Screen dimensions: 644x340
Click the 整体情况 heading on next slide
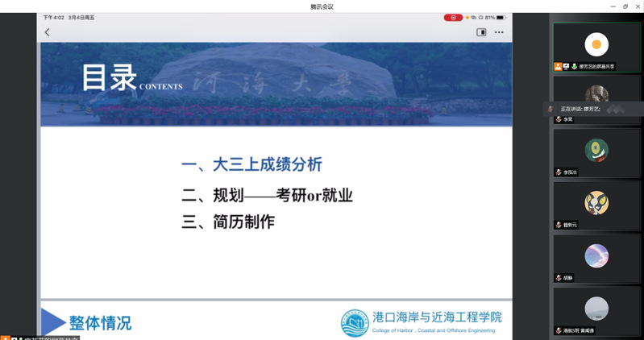coord(100,323)
